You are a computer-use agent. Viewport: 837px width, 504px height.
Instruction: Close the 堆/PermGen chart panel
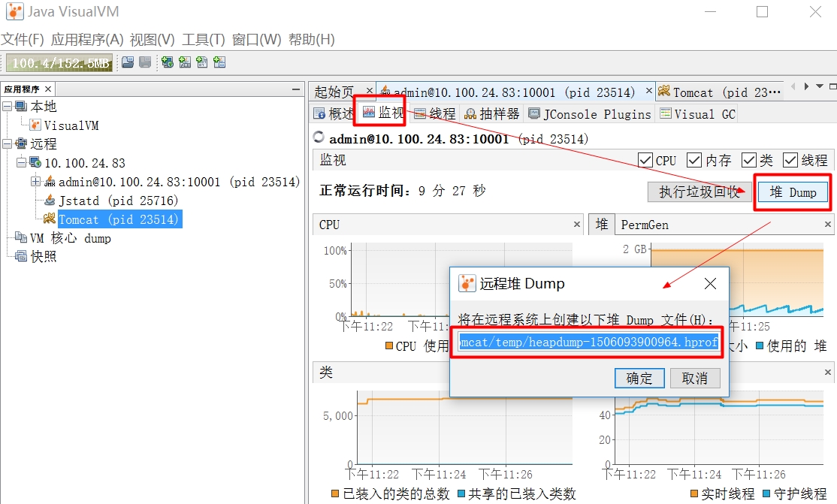(828, 225)
